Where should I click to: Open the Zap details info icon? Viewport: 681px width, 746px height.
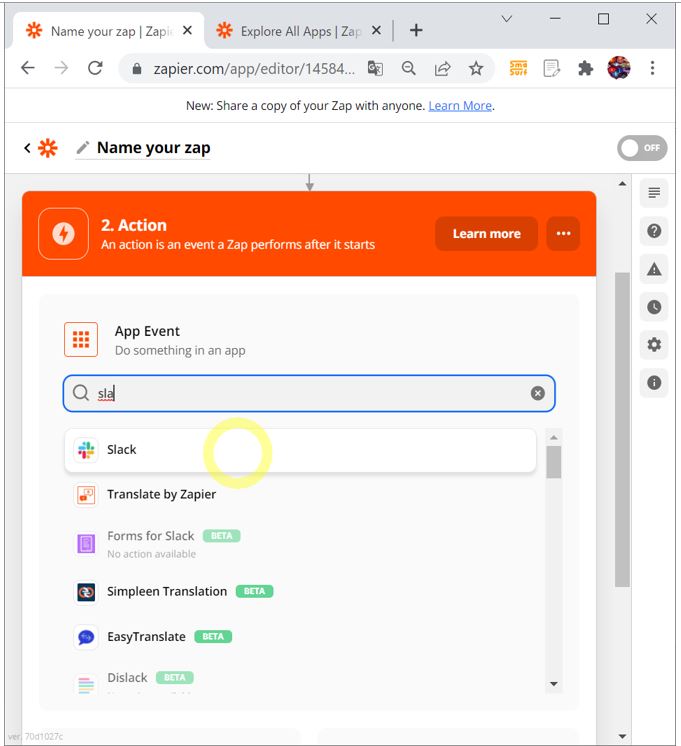tap(654, 383)
